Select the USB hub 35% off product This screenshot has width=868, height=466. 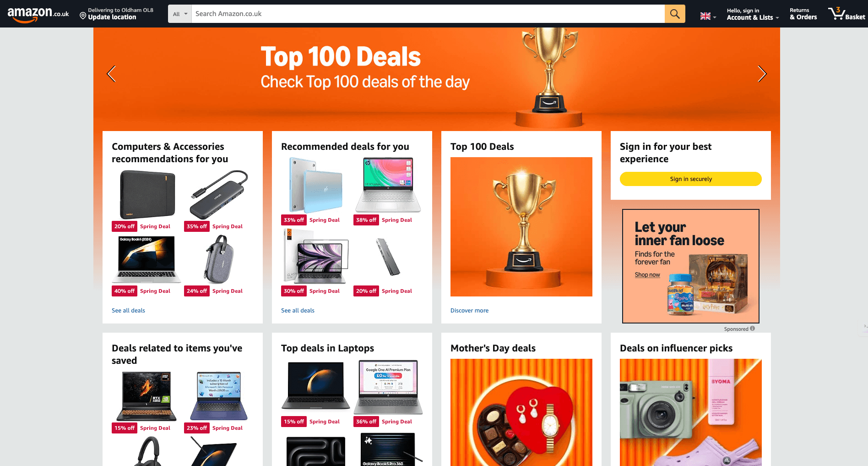click(219, 195)
